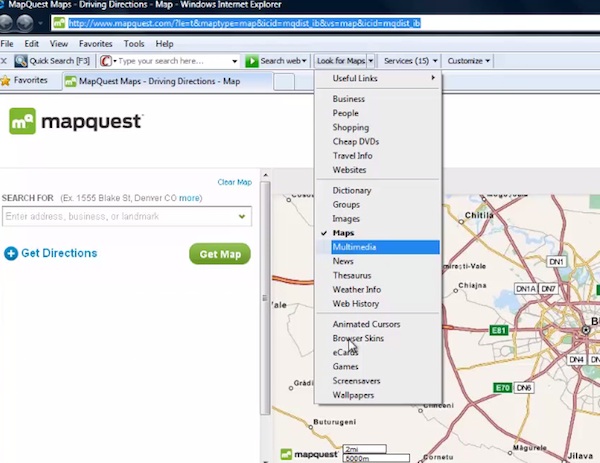The height and width of the screenshot is (463, 600).
Task: Click the browser Forward button
Action: coord(25,23)
